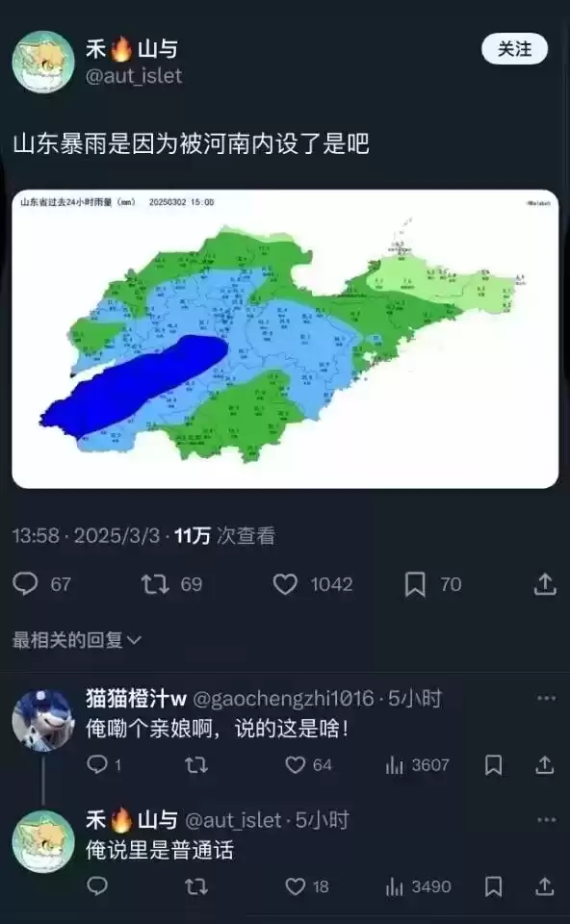Bookmark 猫猫橙汁w's reply
This screenshot has height=924, width=570.
(493, 765)
